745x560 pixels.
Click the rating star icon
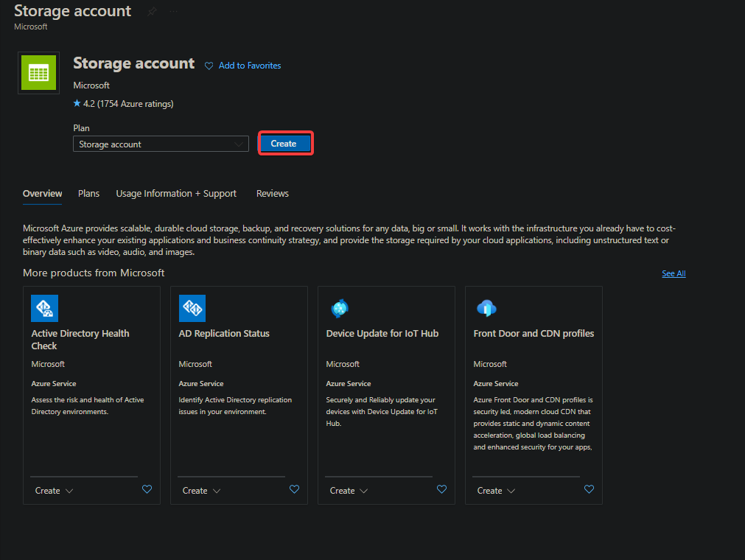coord(77,103)
